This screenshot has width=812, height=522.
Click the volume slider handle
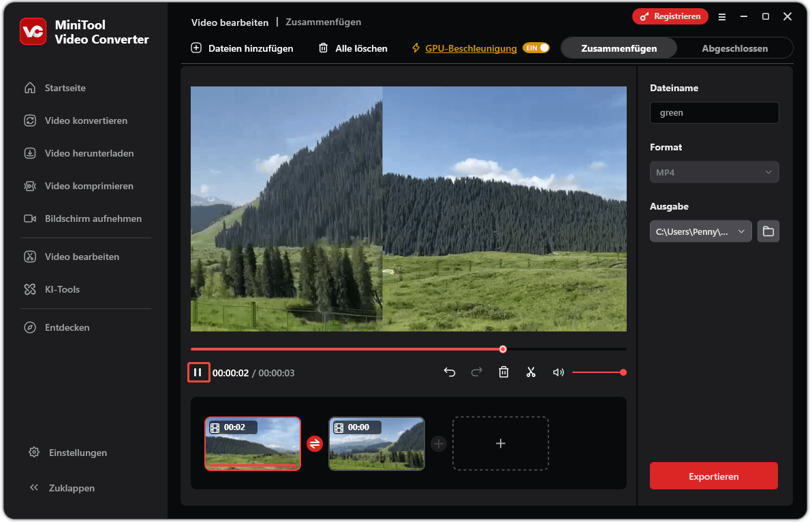click(x=623, y=372)
